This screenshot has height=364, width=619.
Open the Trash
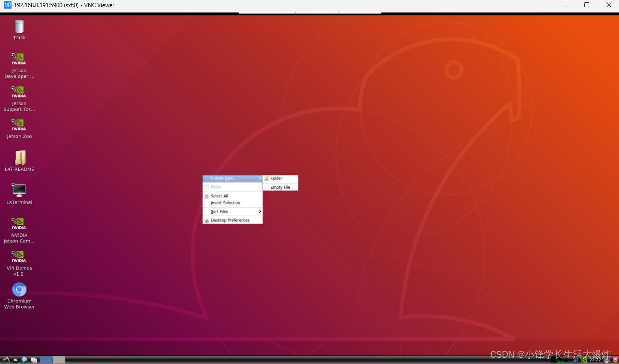click(19, 26)
